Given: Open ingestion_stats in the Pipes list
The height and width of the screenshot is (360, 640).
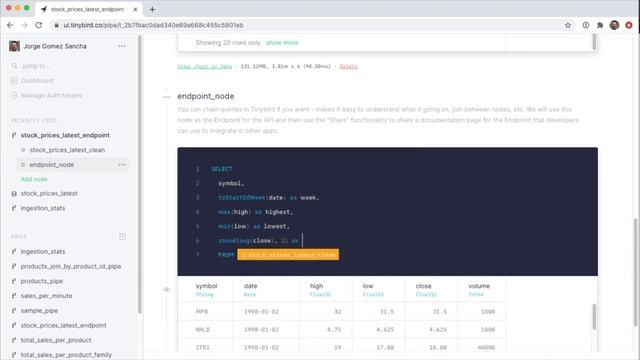Looking at the screenshot, I should [43, 251].
